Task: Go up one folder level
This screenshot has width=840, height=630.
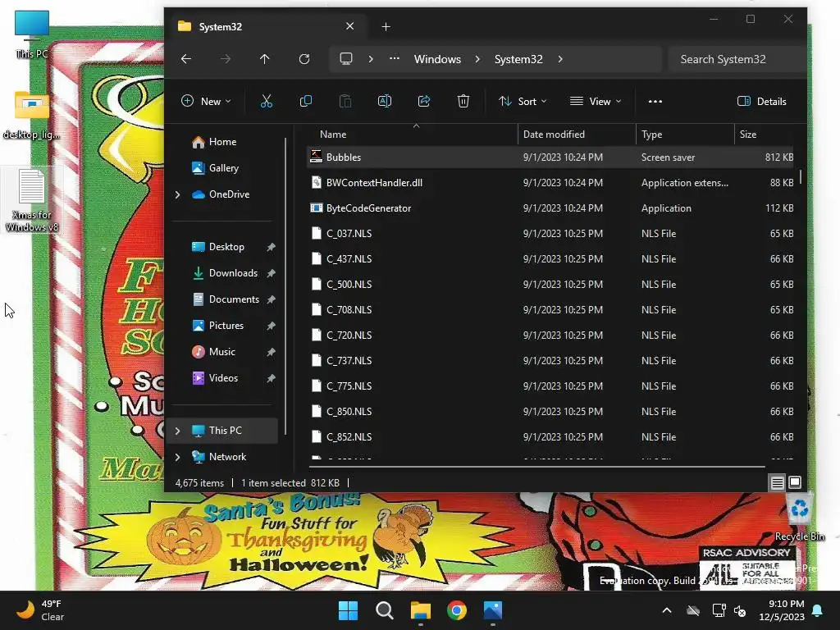Action: [x=265, y=59]
